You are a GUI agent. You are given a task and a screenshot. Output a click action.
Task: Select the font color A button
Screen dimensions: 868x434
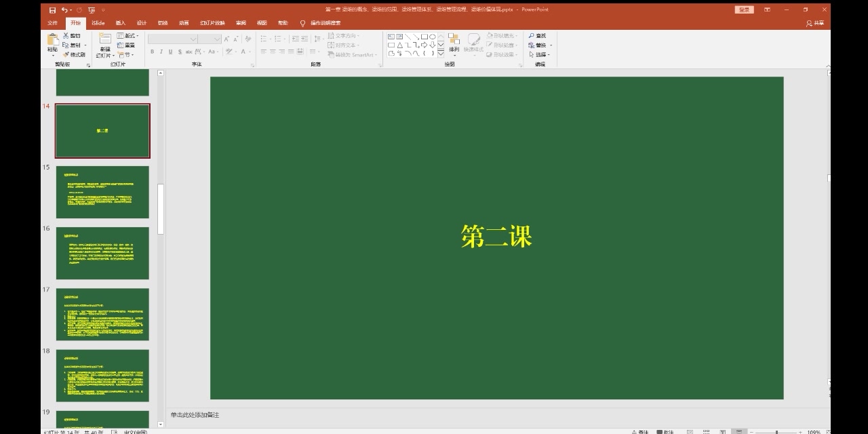[x=243, y=52]
